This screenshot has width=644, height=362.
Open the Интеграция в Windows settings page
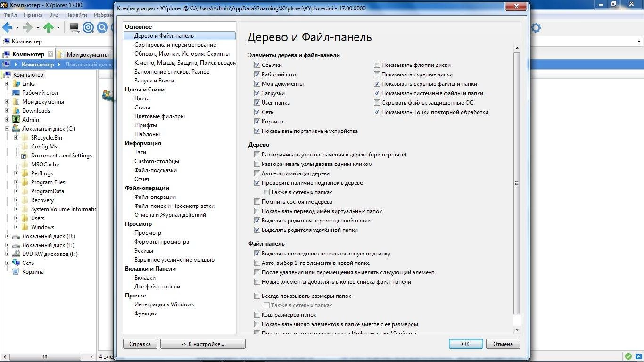click(x=164, y=304)
